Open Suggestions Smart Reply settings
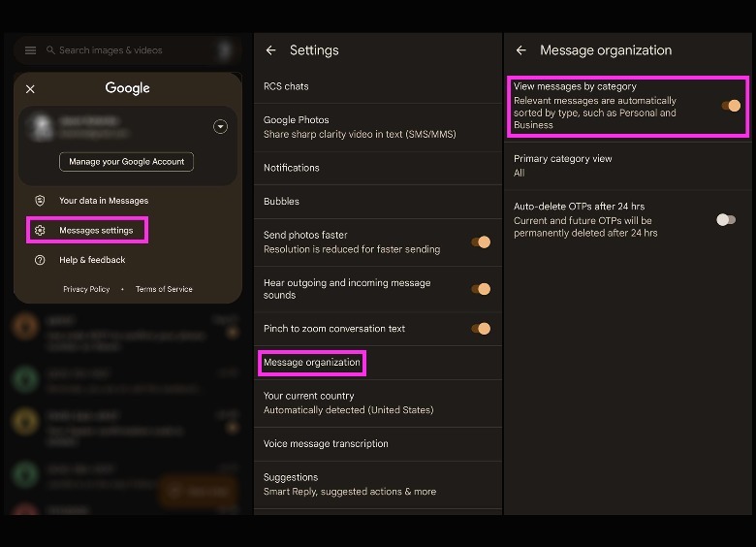The height and width of the screenshot is (547, 756). pyautogui.click(x=378, y=484)
